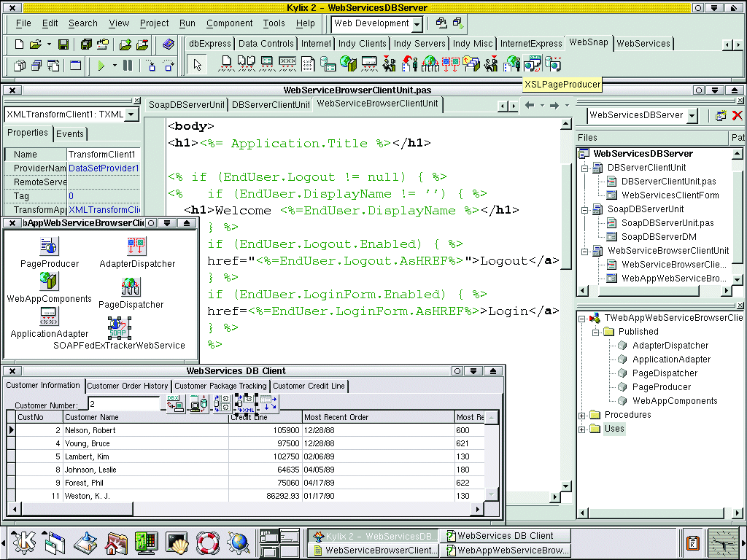Viewport: 747px width, 560px height.
Task: Select the 'Nelson, Robert' customer cell
Action: [x=146, y=430]
